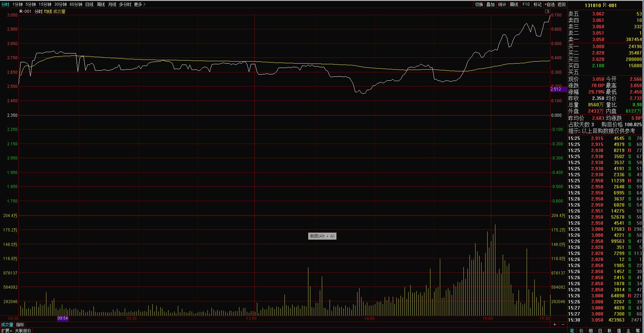
Task: Click the 卖一 price 3.050
Action: pyautogui.click(x=598, y=39)
